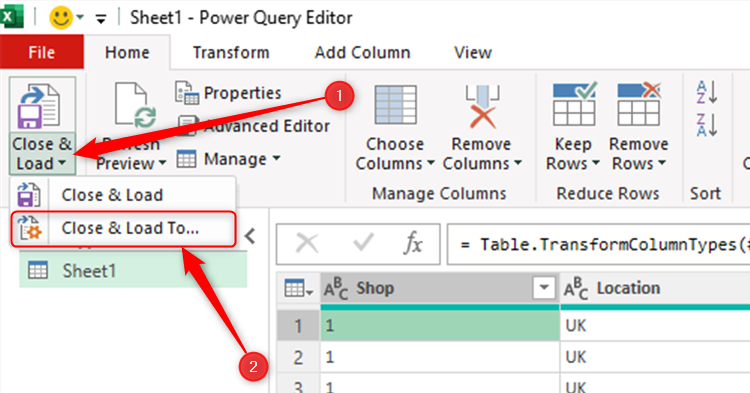Click UK cell in row 2
The image size is (750, 393).
tap(655, 358)
